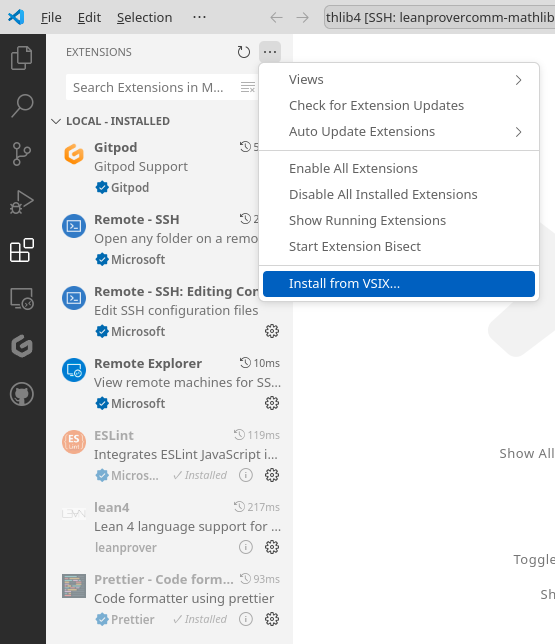The image size is (555, 644).
Task: Click the info icon for lean4
Action: click(x=246, y=547)
